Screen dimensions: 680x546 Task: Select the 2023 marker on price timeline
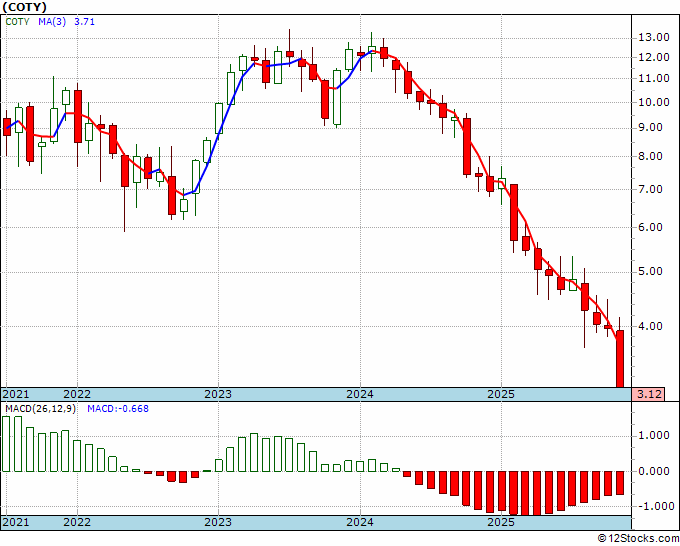[x=218, y=394]
